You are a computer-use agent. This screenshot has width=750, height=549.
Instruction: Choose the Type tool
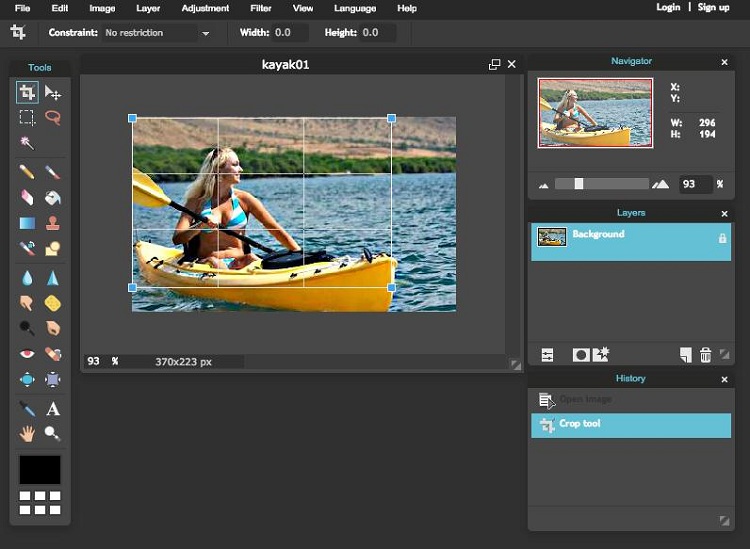(x=53, y=409)
